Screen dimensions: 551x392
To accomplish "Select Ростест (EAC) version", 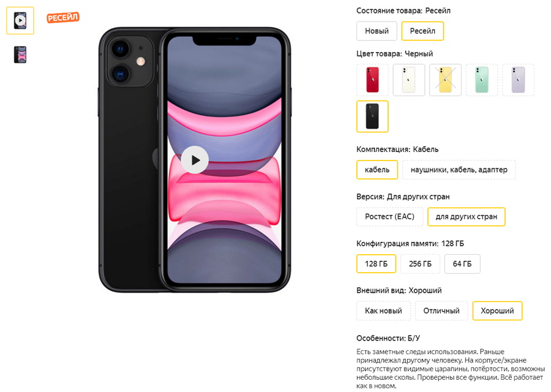I will (x=390, y=217).
